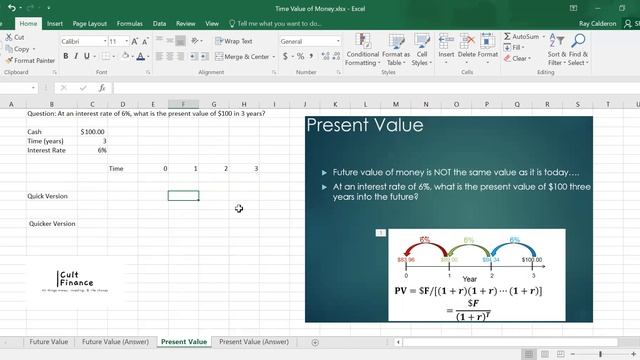Adjust the zoom slider in status bar
The height and width of the screenshot is (360, 640).
pyautogui.click(x=600, y=354)
